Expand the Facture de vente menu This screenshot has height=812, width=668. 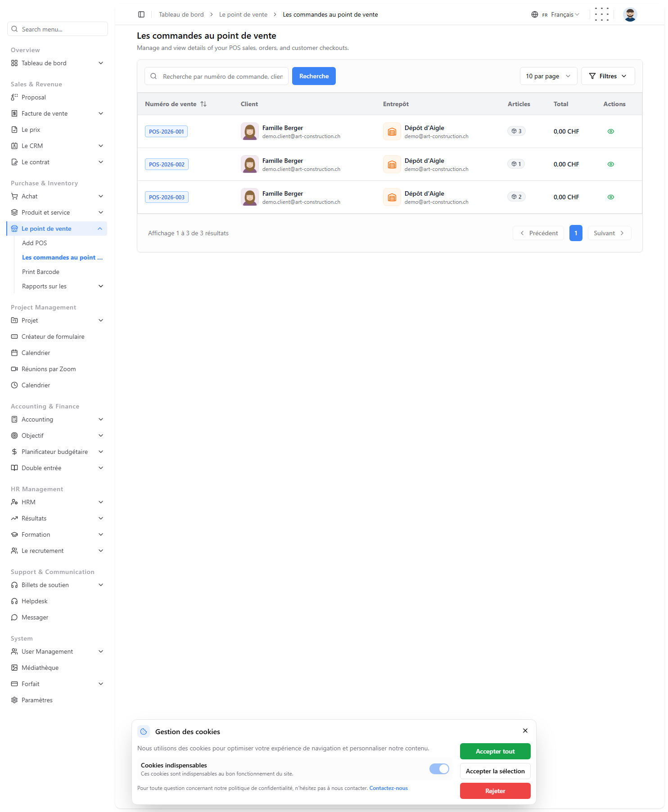[x=57, y=113]
